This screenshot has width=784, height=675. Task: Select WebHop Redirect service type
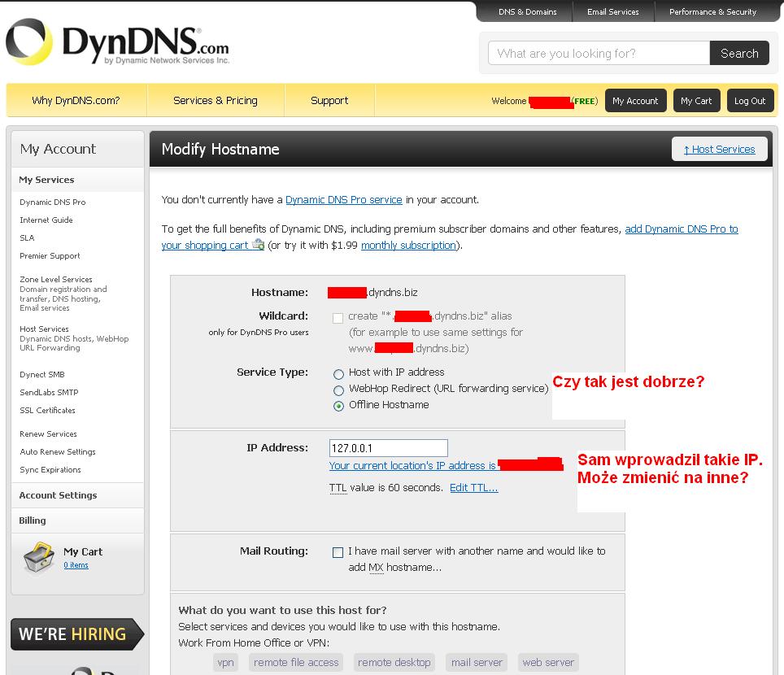pos(338,390)
